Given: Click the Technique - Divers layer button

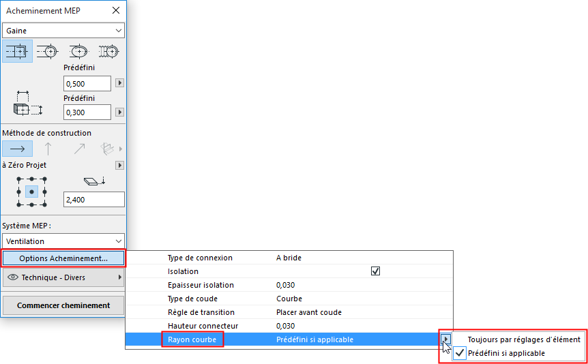Looking at the screenshot, I should coord(63,277).
